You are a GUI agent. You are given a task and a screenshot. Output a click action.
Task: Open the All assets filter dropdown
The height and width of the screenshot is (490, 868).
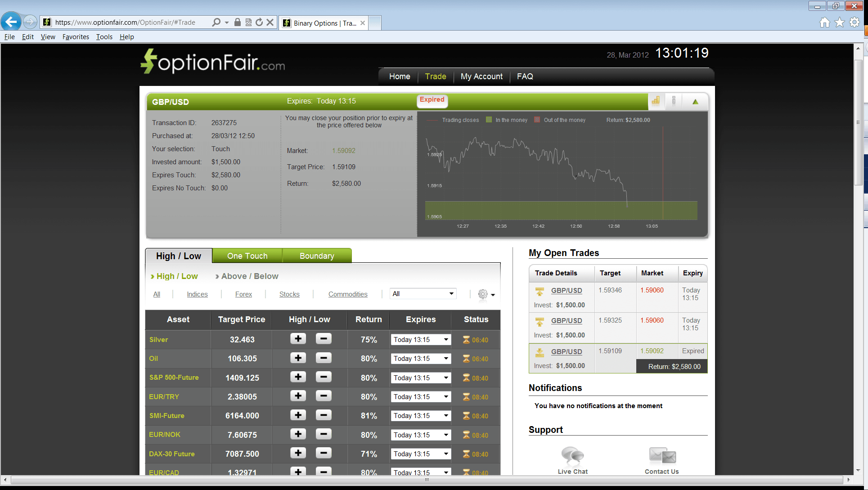[422, 293]
